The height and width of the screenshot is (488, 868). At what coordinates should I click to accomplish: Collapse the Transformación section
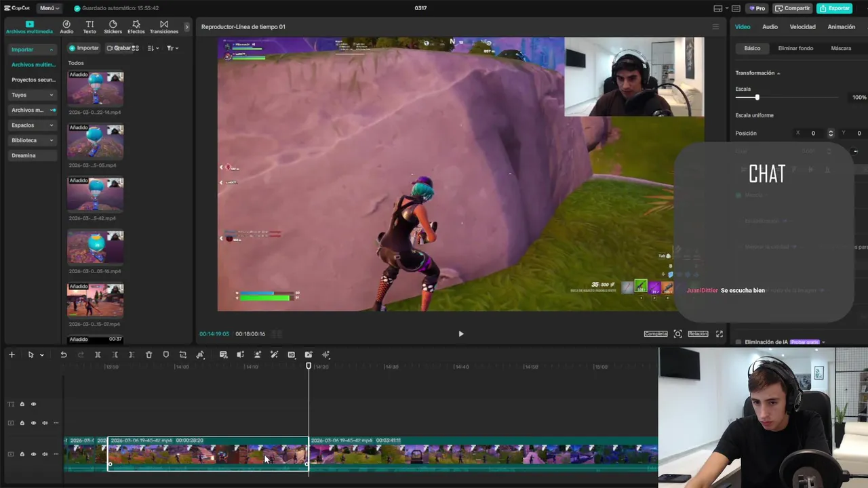pos(778,73)
